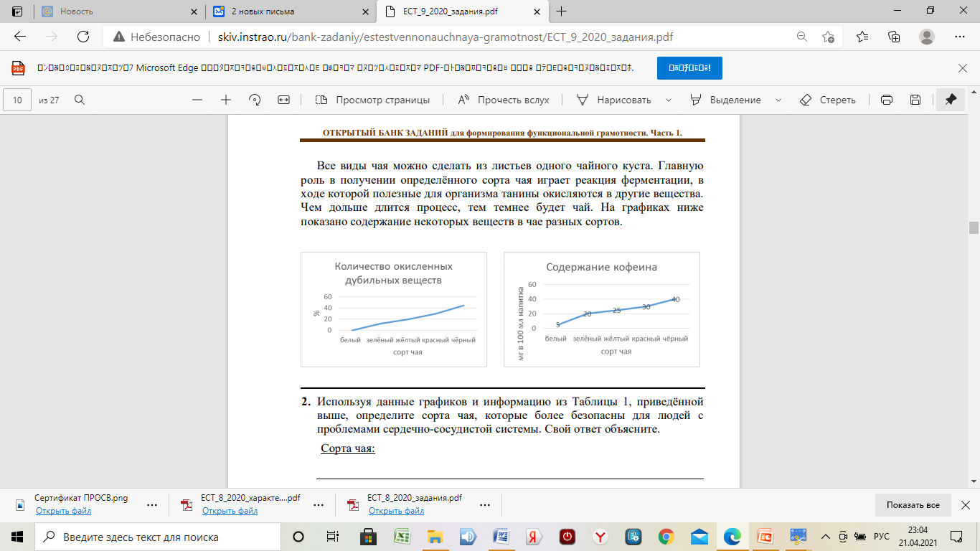
Task: Open the tab actions menu icon
Action: tap(17, 11)
